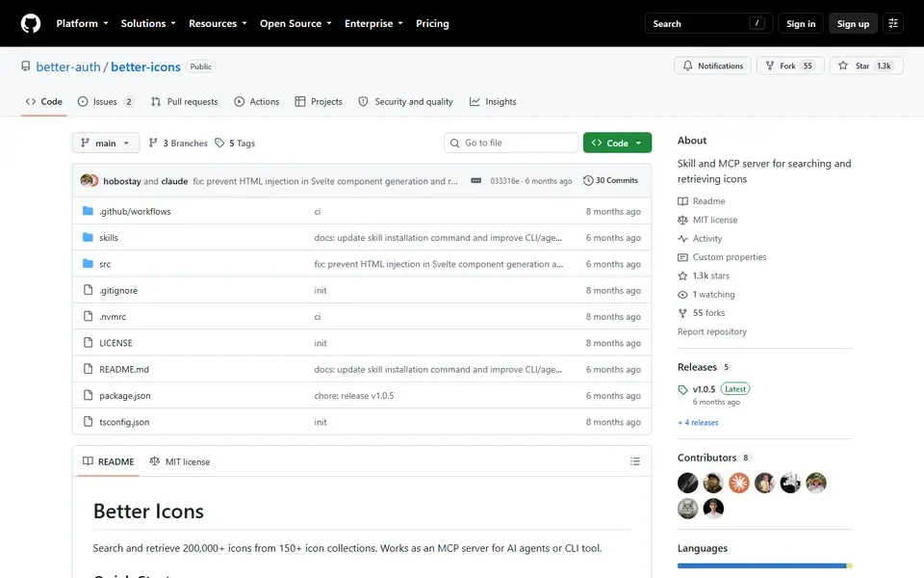Expand the Enterprise menu

[x=373, y=23]
